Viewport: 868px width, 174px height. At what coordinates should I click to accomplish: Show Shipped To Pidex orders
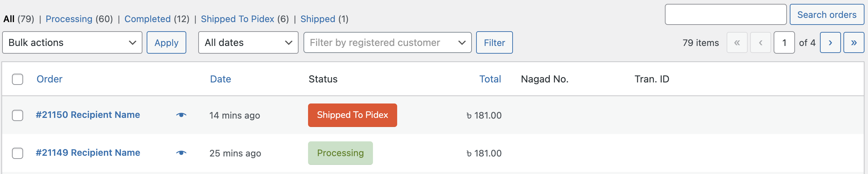[237, 19]
